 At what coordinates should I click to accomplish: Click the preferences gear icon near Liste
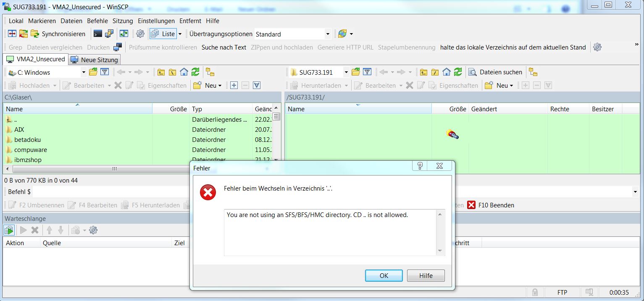click(x=140, y=34)
